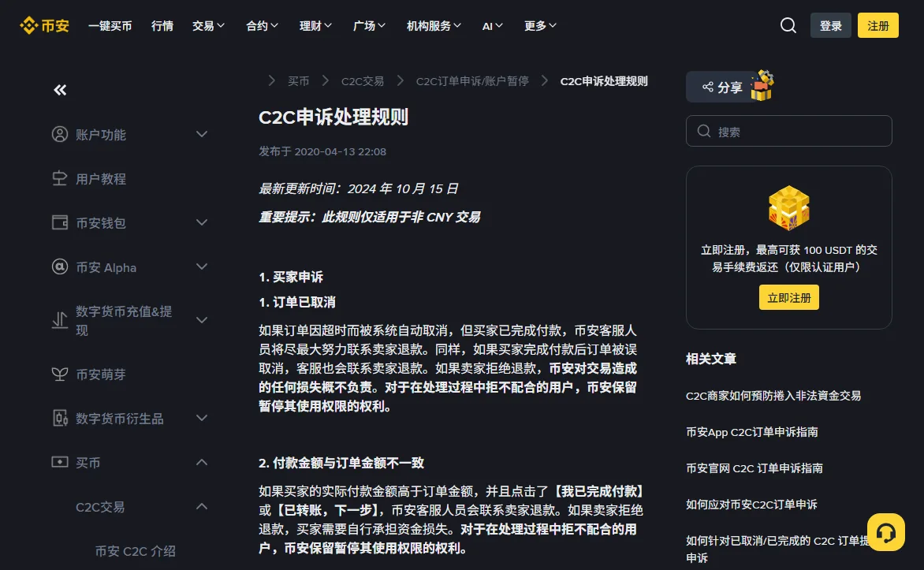This screenshot has height=570, width=924.
Task: Click the 相关文章 heading
Action: point(710,359)
